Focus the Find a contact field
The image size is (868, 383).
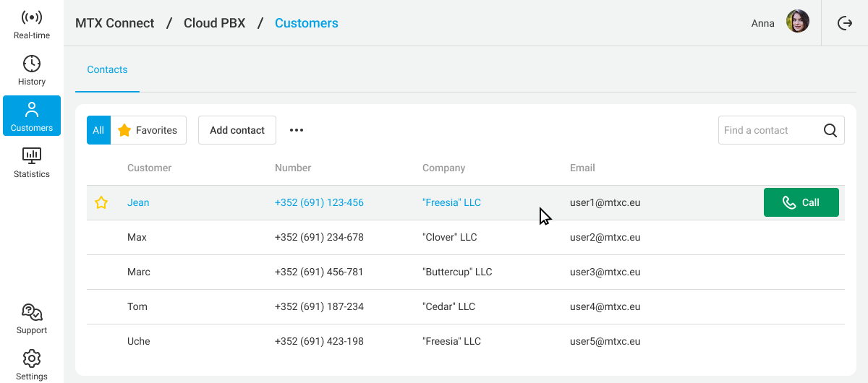[768, 131]
